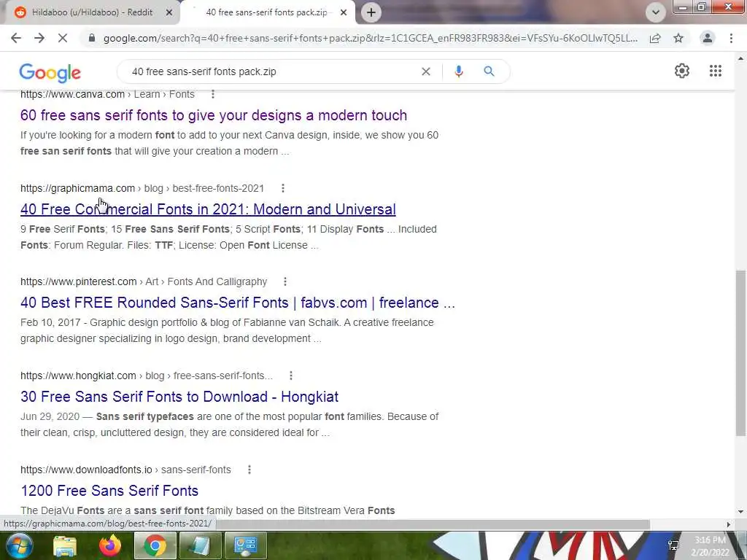747x560 pixels.
Task: Select the 40 free sans-serif fonts pack.zip tab
Action: coord(267,12)
